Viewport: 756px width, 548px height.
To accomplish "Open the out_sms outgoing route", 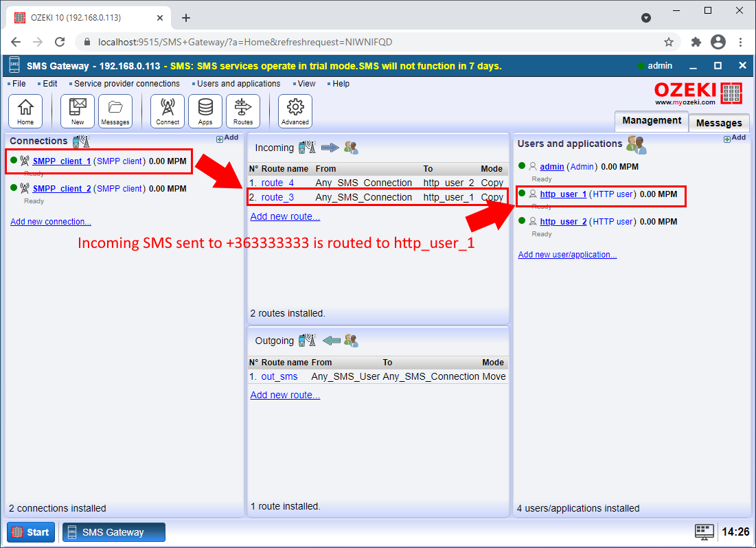I will pyautogui.click(x=279, y=376).
